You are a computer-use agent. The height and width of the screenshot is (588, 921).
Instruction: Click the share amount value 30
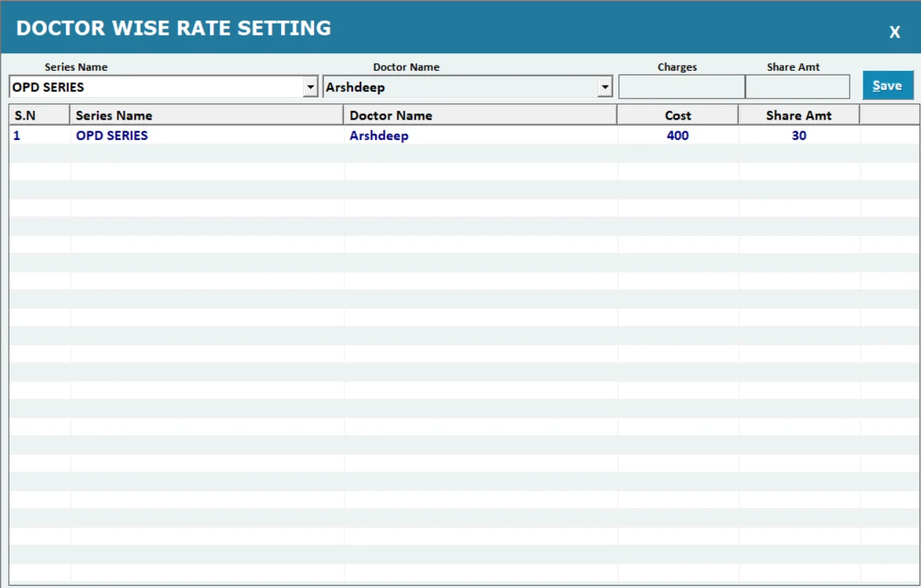tap(799, 136)
